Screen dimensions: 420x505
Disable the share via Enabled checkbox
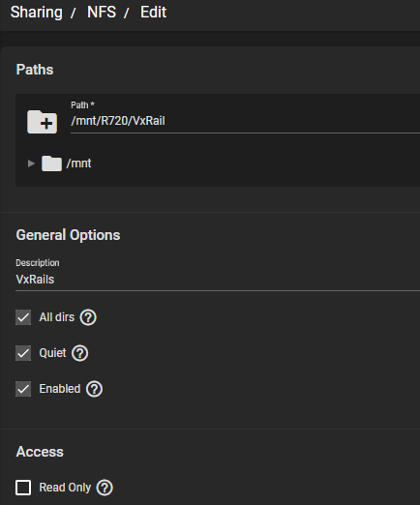click(x=23, y=389)
